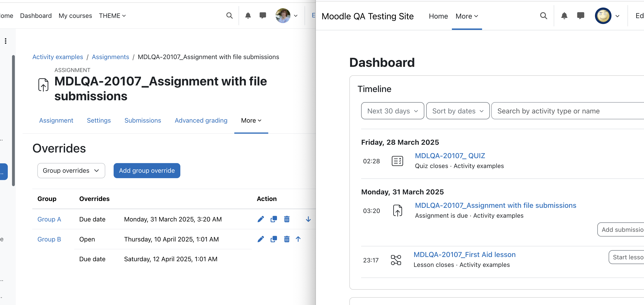Click the assignment icon in the timeline
This screenshot has height=305, width=644.
click(x=397, y=210)
